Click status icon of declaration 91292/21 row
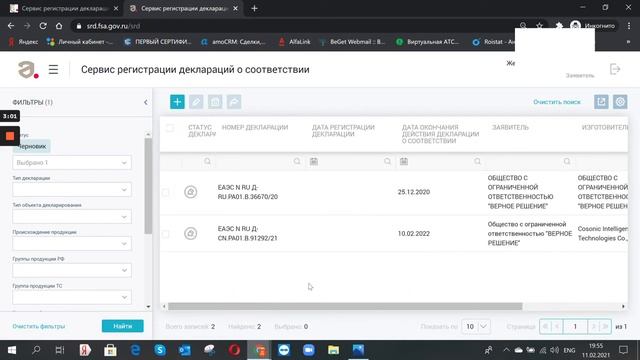This screenshot has height=360, width=640. tap(191, 233)
